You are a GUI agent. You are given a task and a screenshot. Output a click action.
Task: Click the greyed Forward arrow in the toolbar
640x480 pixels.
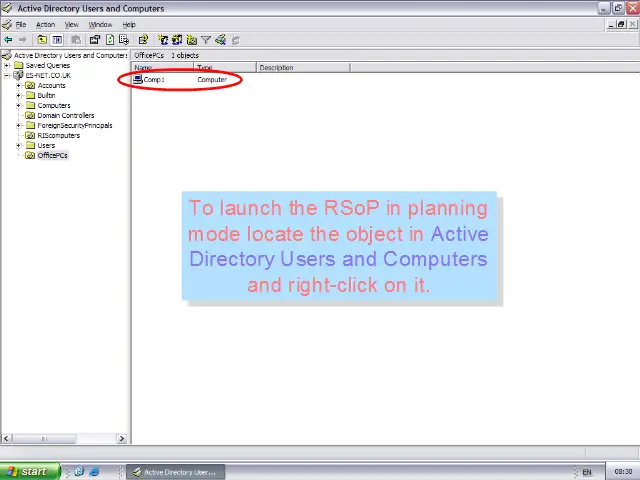[x=22, y=40]
